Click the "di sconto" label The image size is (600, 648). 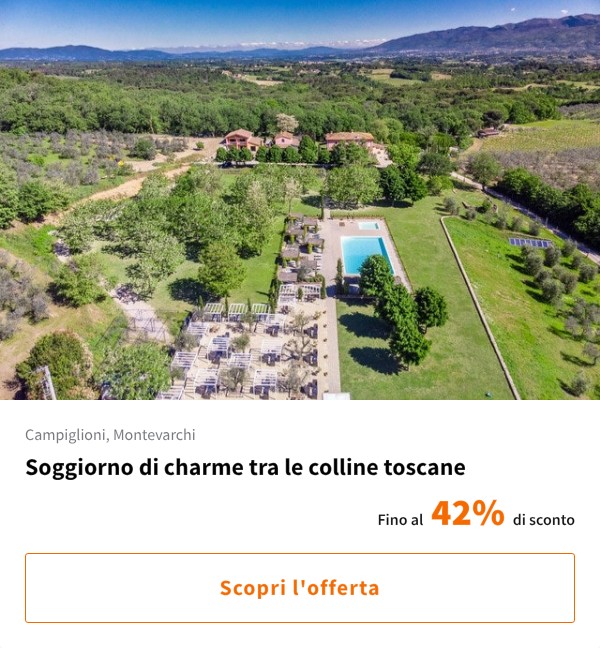pos(543,520)
